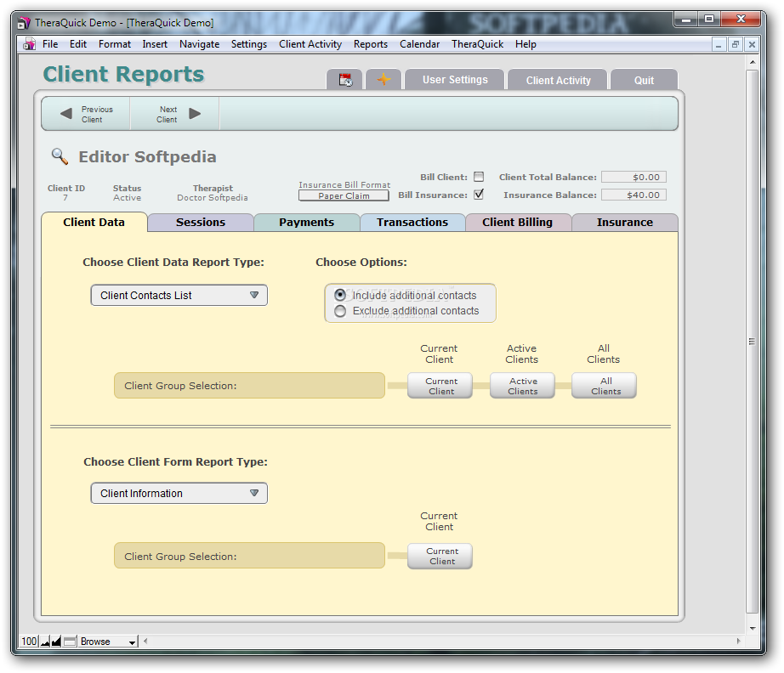Switch to the Client Data tab
The height and width of the screenshot is (673, 784).
point(94,223)
